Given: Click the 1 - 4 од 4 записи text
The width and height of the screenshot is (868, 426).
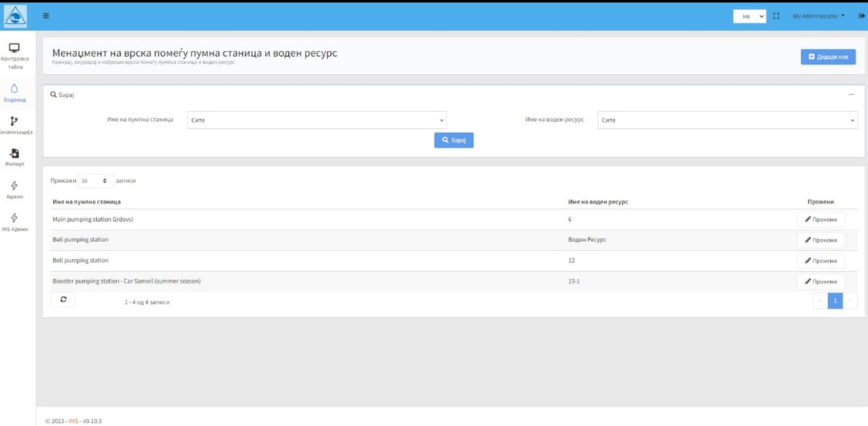Looking at the screenshot, I should point(147,302).
